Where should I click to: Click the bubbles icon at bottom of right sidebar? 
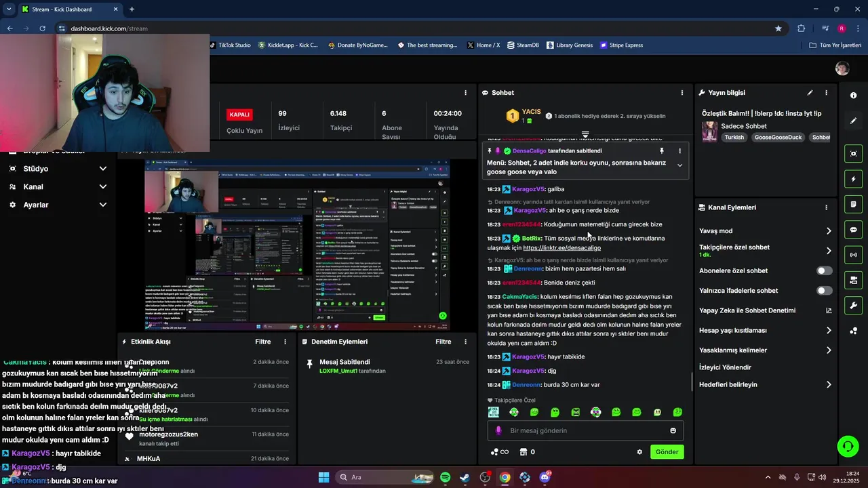pos(854,331)
